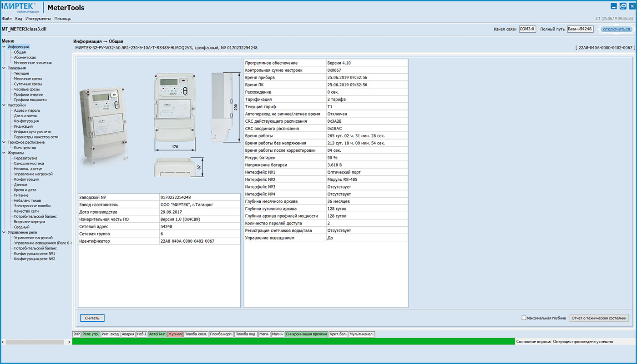The height and width of the screenshot is (364, 637).
Task: Open Конструктор tariff item
Action: pyautogui.click(x=25, y=148)
